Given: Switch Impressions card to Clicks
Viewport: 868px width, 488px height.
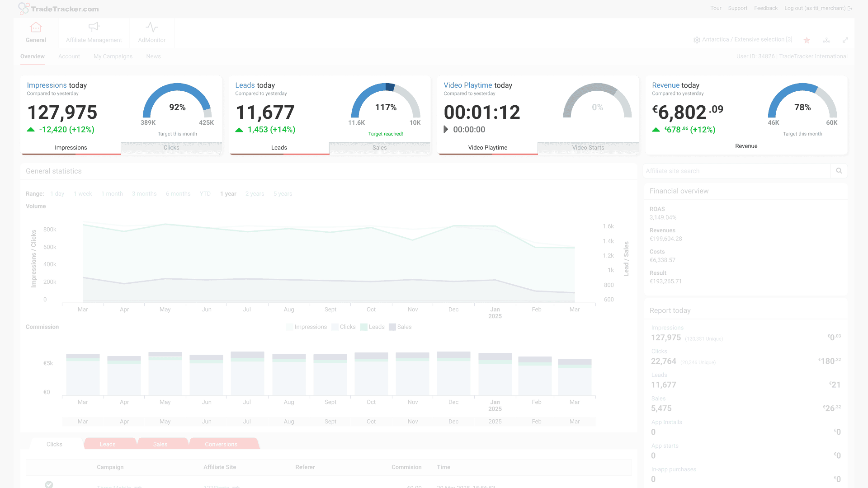Looking at the screenshot, I should (x=171, y=148).
